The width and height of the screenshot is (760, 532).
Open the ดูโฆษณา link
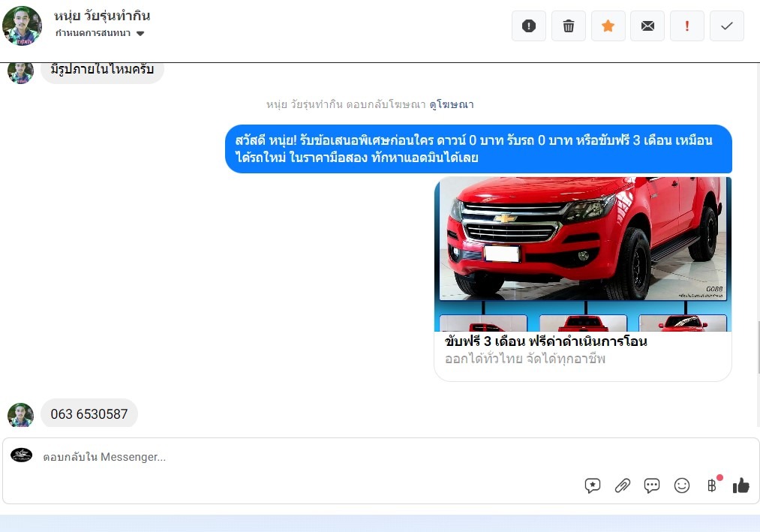tap(451, 105)
